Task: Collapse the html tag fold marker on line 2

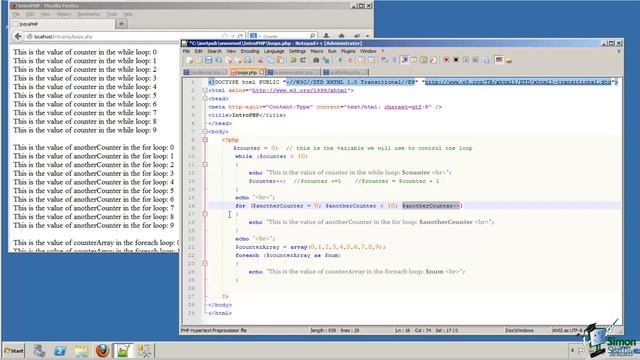Action: [205, 90]
